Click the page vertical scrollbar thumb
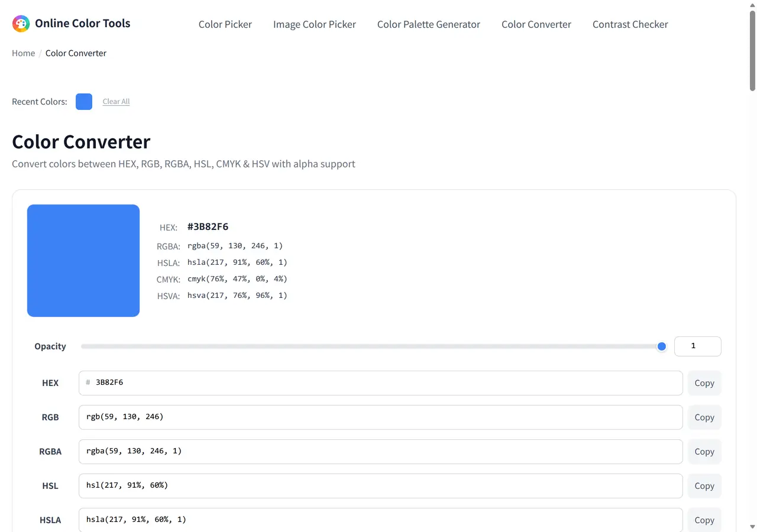The image size is (757, 532). click(752, 50)
